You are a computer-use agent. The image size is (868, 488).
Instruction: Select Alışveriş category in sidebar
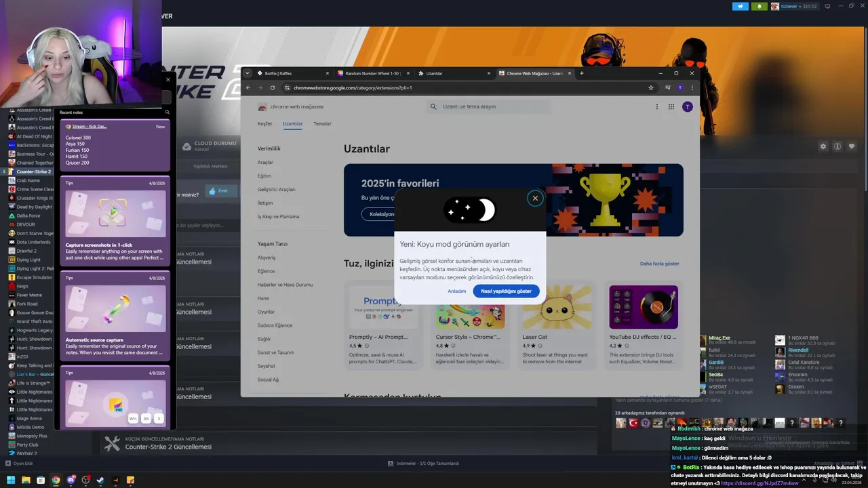(267, 258)
